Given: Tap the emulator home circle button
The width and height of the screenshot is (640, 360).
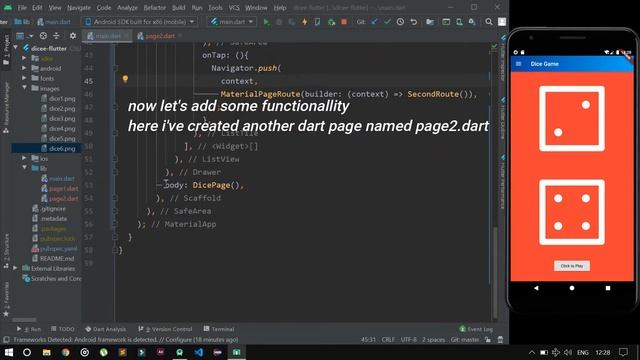Looking at the screenshot, I should coord(572,288).
